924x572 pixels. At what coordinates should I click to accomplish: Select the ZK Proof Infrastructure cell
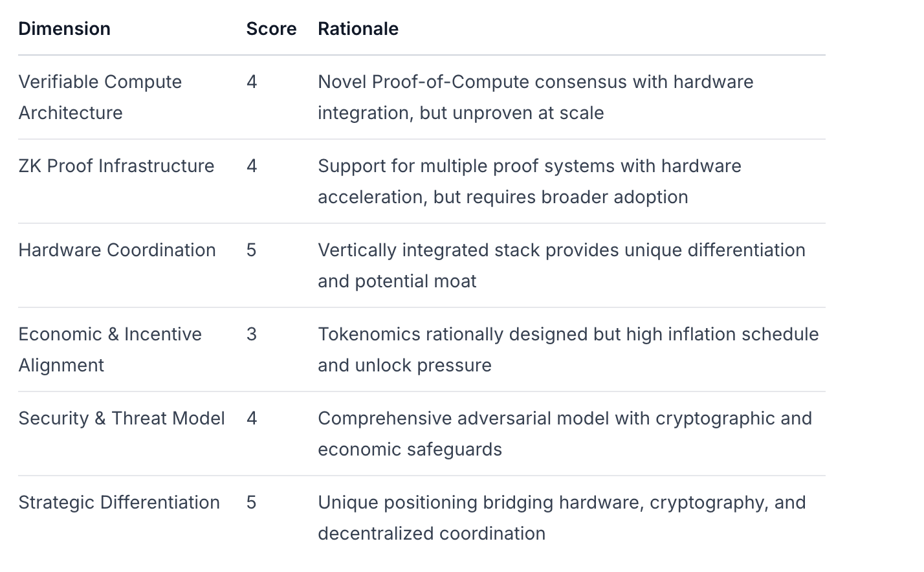pos(116,166)
